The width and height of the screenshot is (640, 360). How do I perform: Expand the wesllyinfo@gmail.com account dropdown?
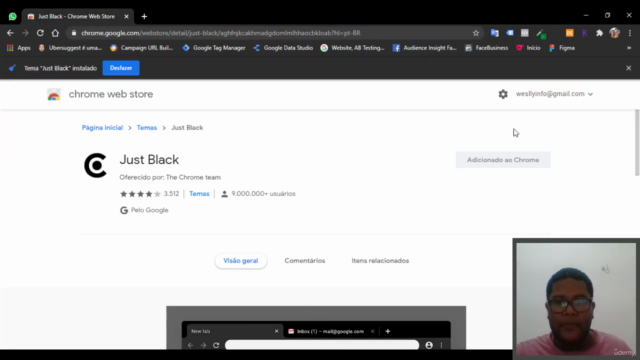point(554,94)
